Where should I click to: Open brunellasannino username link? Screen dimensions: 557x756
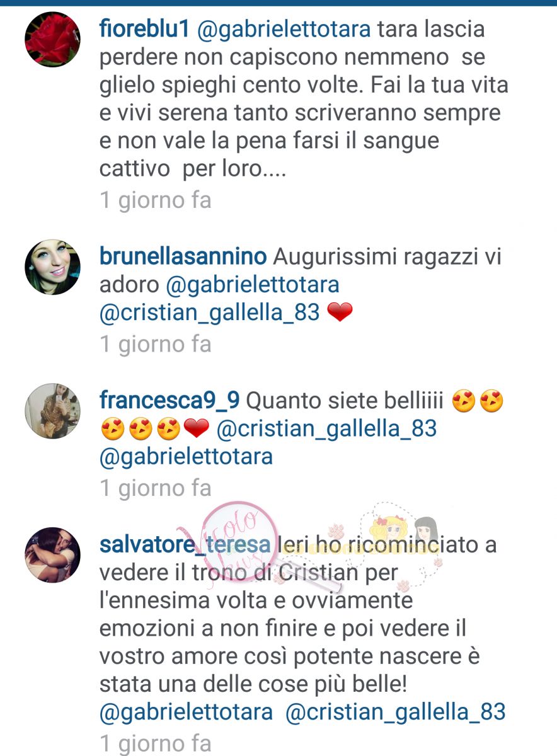pos(183,258)
